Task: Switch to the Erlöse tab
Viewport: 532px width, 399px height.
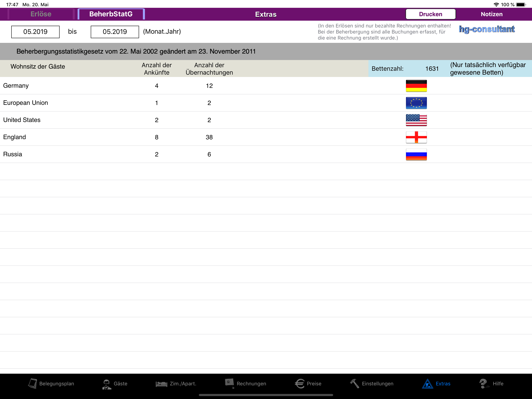Action: pos(41,14)
